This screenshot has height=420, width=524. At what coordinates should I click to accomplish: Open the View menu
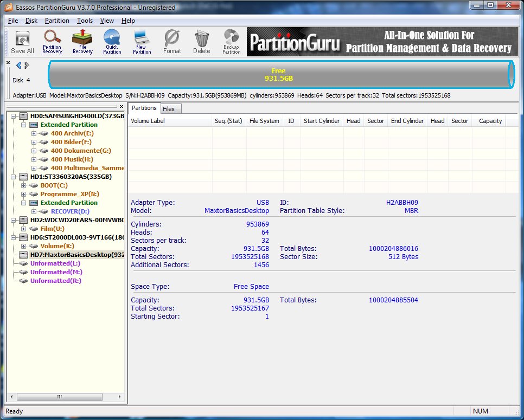point(107,21)
